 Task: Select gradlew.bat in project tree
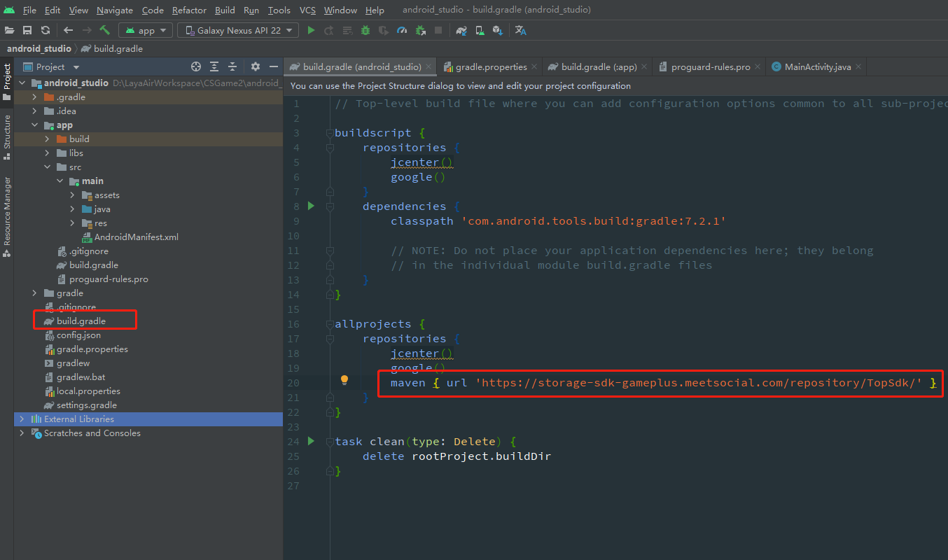(x=81, y=377)
